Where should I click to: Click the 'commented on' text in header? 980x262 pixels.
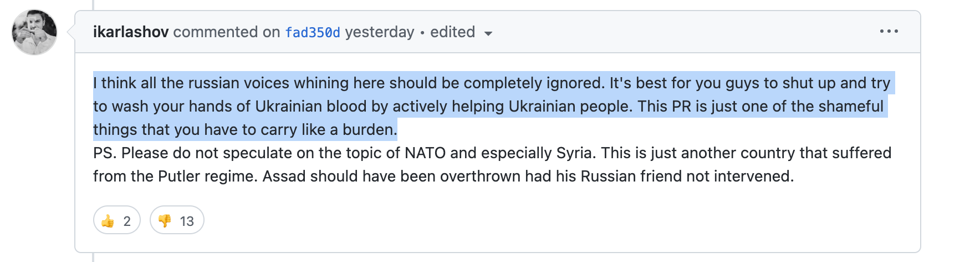tap(226, 32)
